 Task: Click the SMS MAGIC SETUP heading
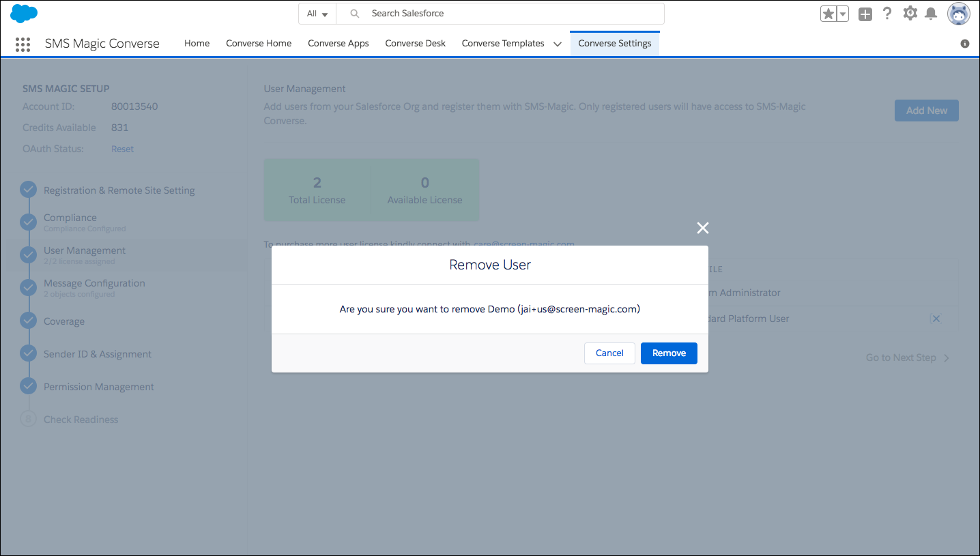click(x=66, y=89)
